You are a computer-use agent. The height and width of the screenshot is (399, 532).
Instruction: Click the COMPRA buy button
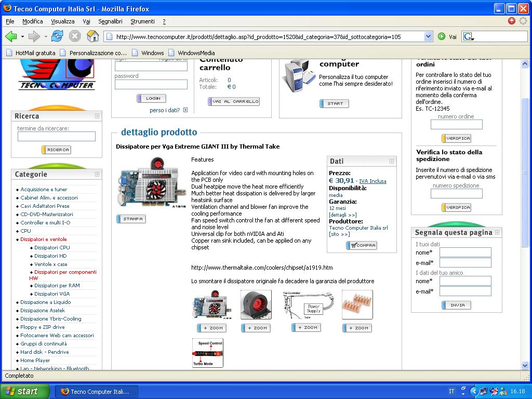(x=362, y=245)
